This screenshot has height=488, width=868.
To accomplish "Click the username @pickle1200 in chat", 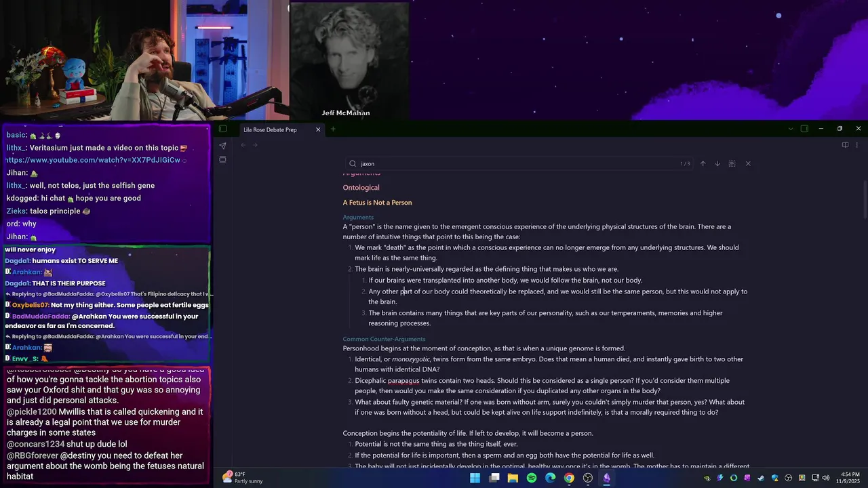I will pos(32,412).
